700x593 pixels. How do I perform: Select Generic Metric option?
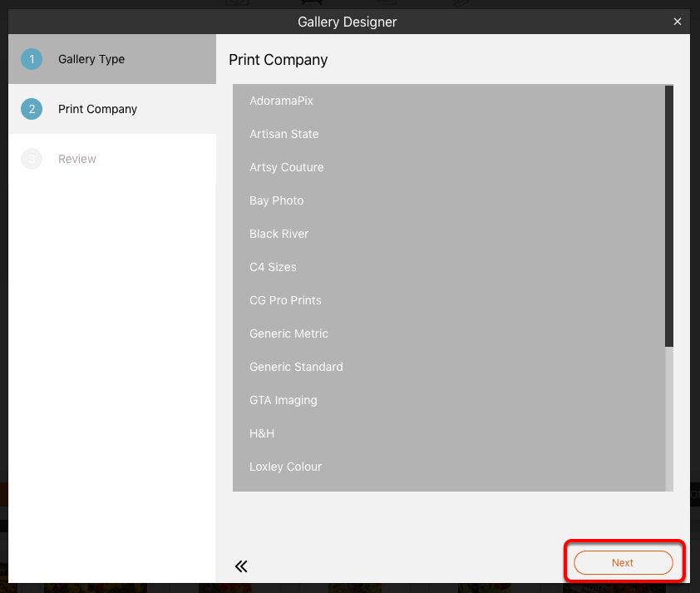[x=449, y=334]
